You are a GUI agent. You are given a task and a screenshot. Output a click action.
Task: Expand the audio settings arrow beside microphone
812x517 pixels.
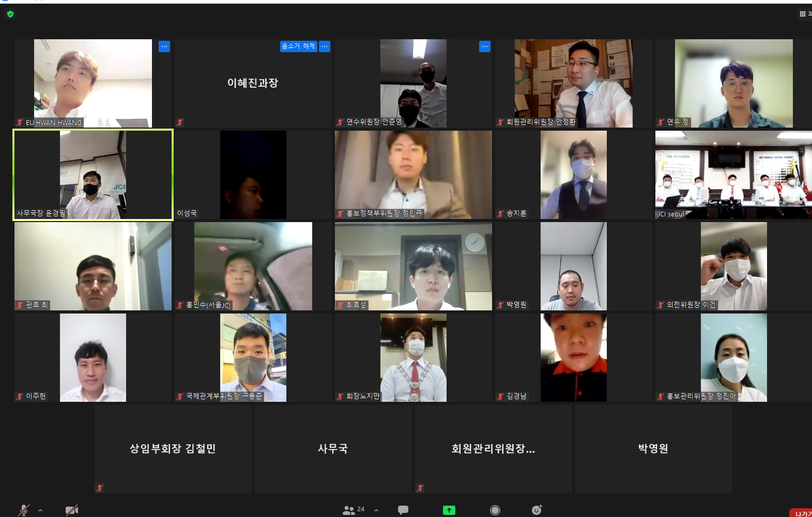pos(40,510)
